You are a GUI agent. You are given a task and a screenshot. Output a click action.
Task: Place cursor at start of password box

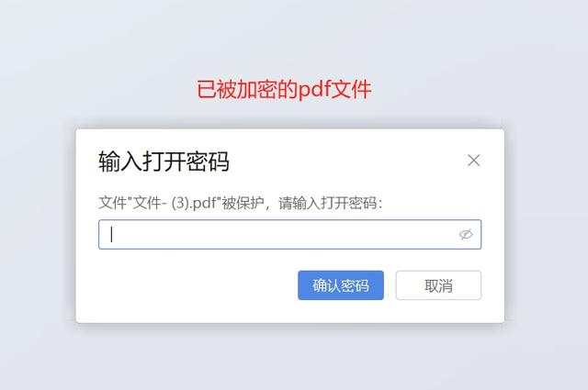[111, 235]
